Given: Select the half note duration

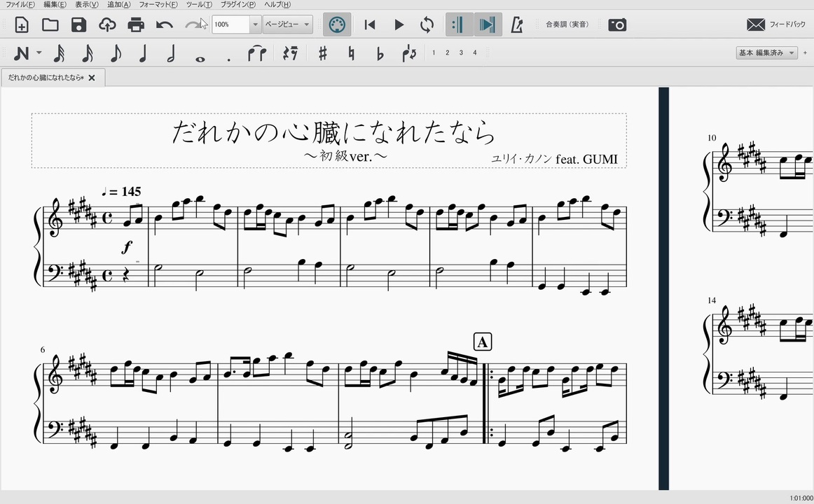Looking at the screenshot, I should (172, 53).
